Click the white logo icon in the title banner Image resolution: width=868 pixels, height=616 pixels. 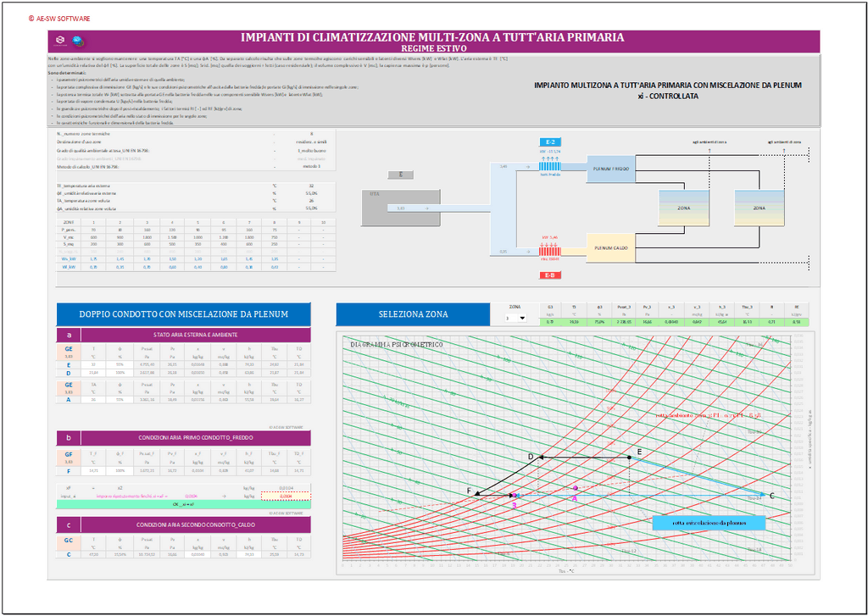pos(60,40)
